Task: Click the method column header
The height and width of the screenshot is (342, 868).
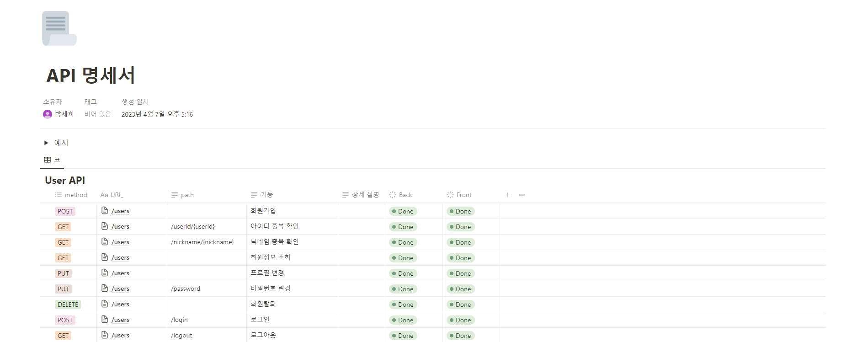Action: click(x=71, y=195)
